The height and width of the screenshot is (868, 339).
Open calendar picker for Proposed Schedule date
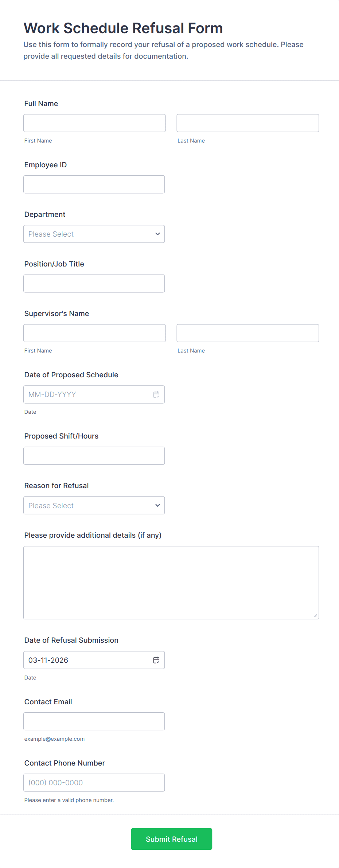point(156,394)
